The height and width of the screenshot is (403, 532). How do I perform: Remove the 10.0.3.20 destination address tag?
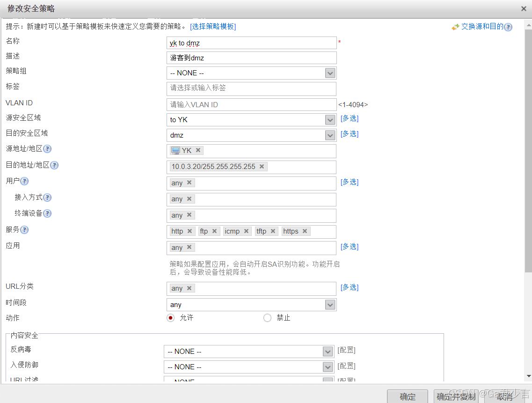[262, 166]
